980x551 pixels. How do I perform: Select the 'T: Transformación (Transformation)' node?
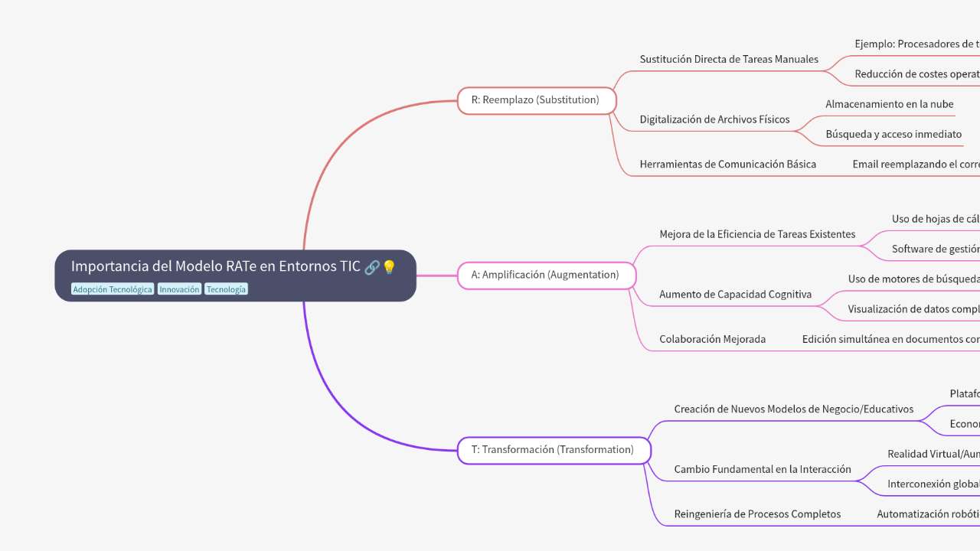552,450
